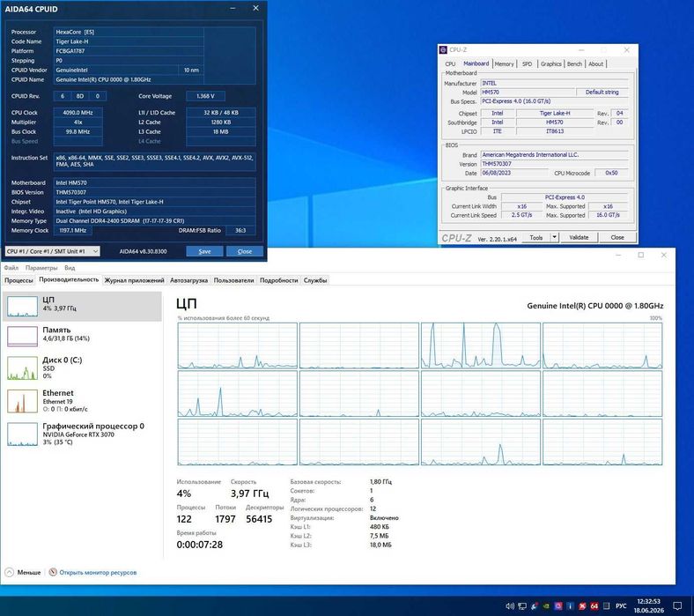Click the 'Default string' field in CPU-Z
Viewport: 694px width, 616px height.
(602, 93)
